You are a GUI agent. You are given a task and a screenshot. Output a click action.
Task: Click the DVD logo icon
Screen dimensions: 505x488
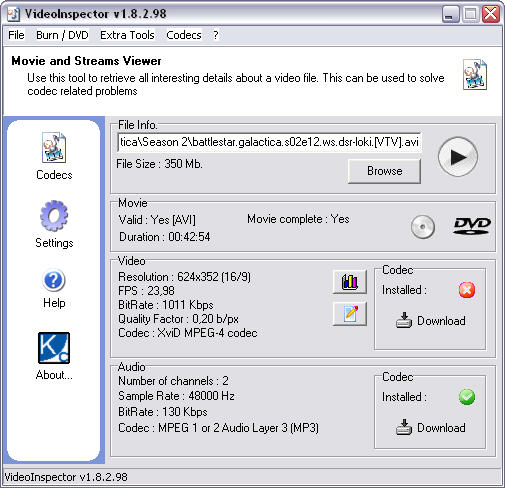tap(472, 226)
